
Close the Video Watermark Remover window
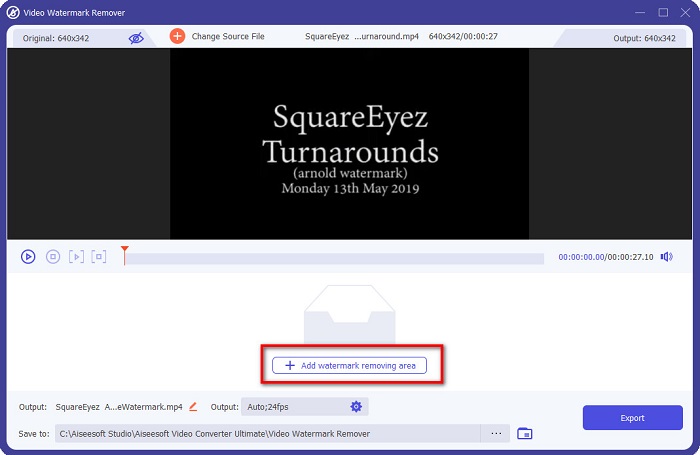click(685, 13)
